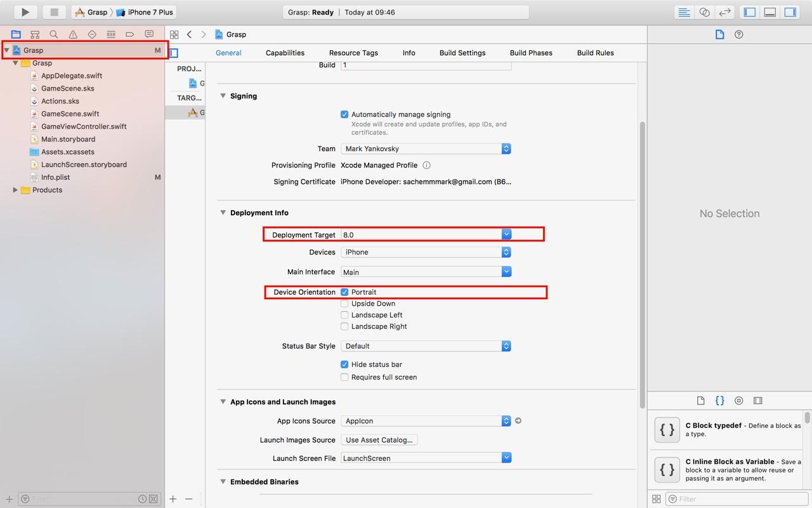Select the Standard editor button
The width and height of the screenshot is (812, 508).
tap(684, 12)
